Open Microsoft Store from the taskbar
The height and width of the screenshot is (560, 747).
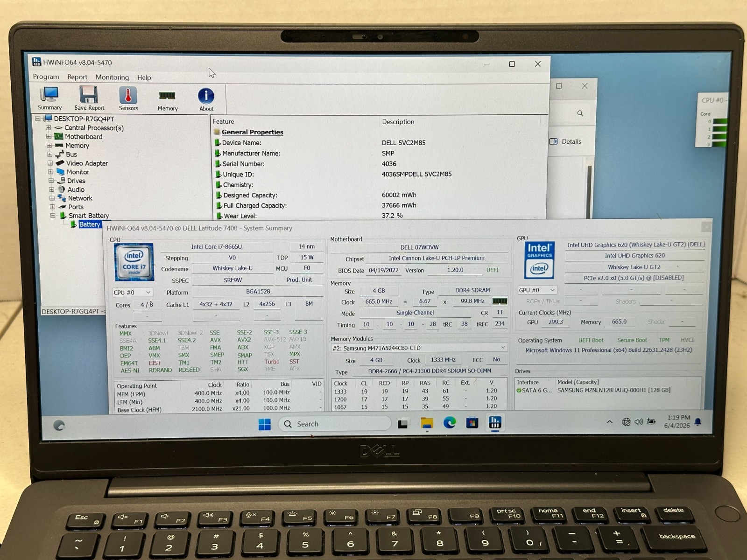(472, 423)
